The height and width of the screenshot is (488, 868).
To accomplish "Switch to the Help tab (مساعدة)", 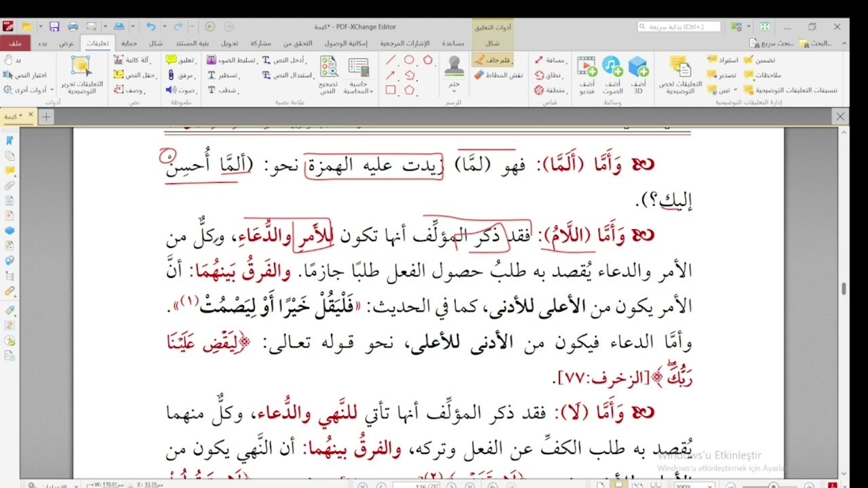I will coord(453,43).
